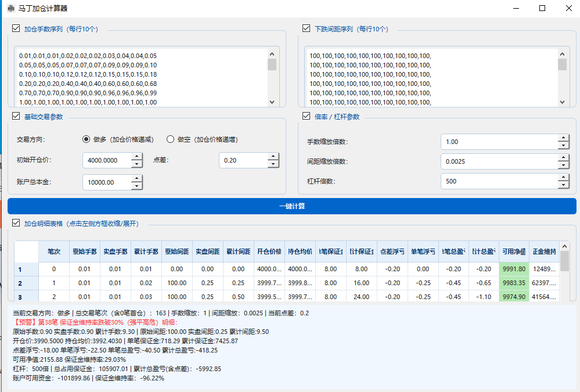The image size is (580, 392).
Task: Decrease 间距缩放倍数 with down arrow
Action: click(x=563, y=166)
